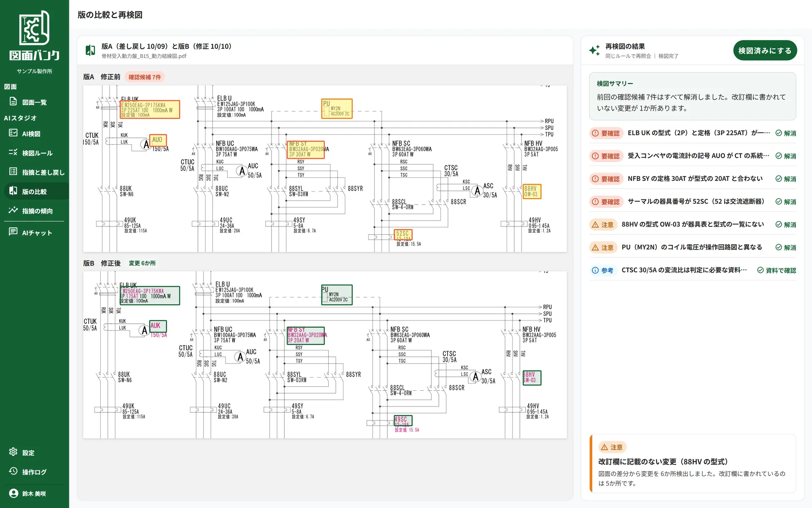Click the AIチャット chat icon
812x508 pixels.
(13, 232)
